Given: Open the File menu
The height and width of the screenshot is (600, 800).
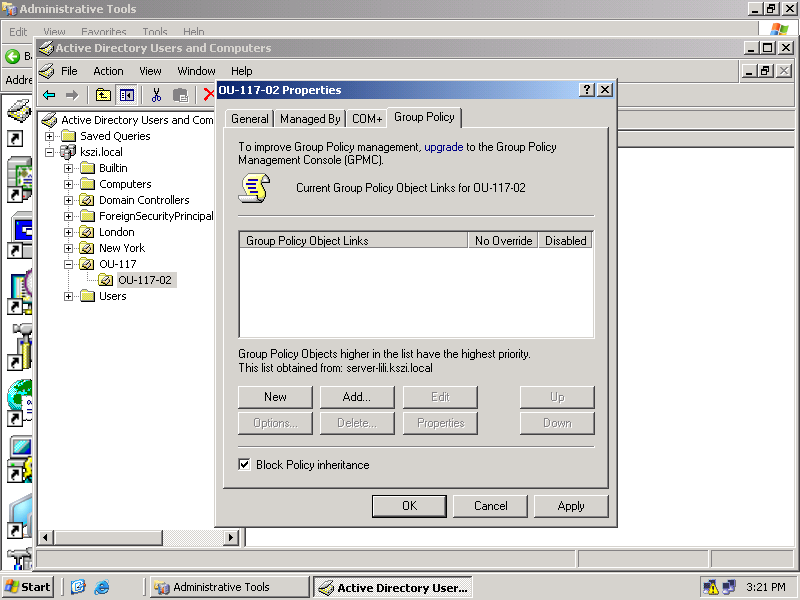Looking at the screenshot, I should pos(69,71).
